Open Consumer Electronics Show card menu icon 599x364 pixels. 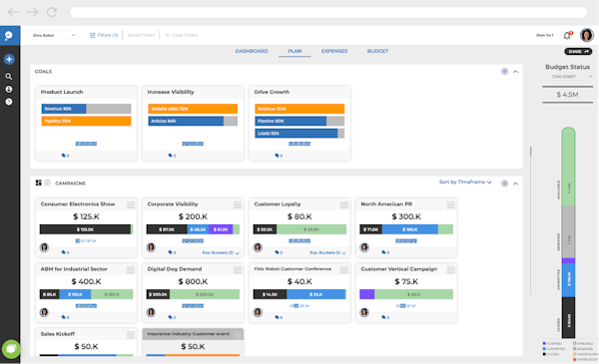(x=131, y=204)
